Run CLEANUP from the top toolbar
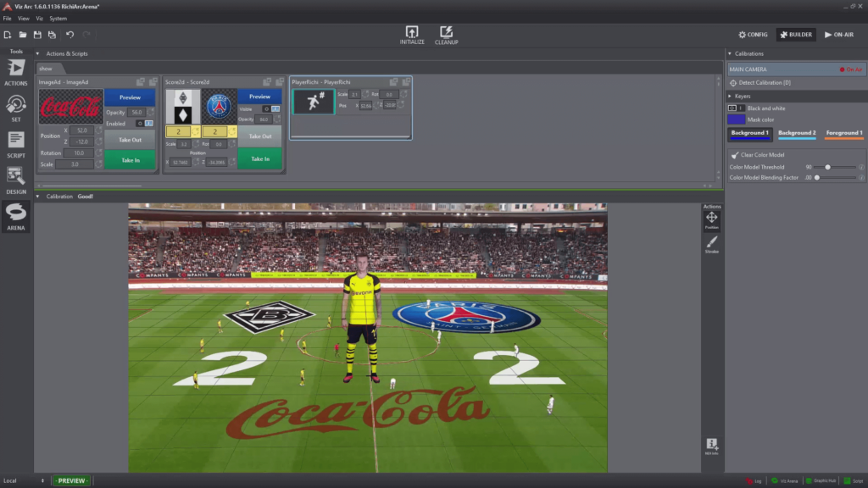Image resolution: width=868 pixels, height=488 pixels. 448,34
